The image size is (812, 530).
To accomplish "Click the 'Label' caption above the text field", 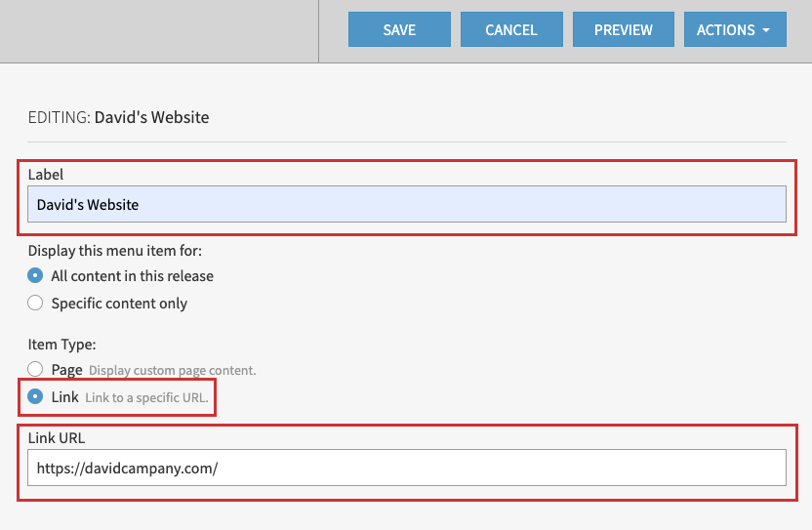I will pos(45,175).
